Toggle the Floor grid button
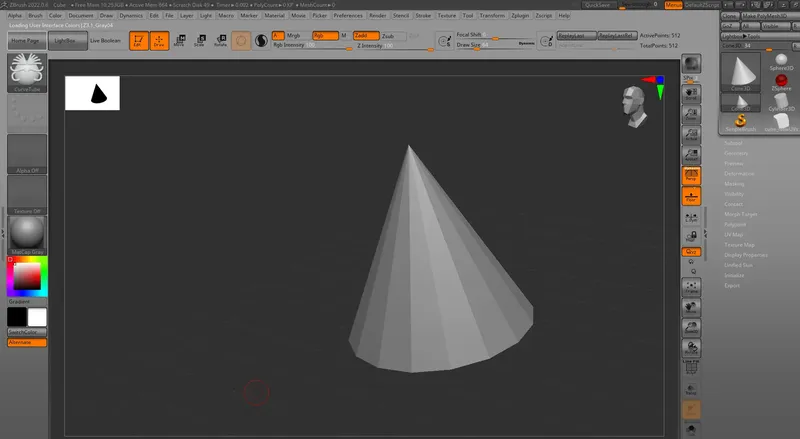Screen dimensions: 800x439 (x=691, y=196)
